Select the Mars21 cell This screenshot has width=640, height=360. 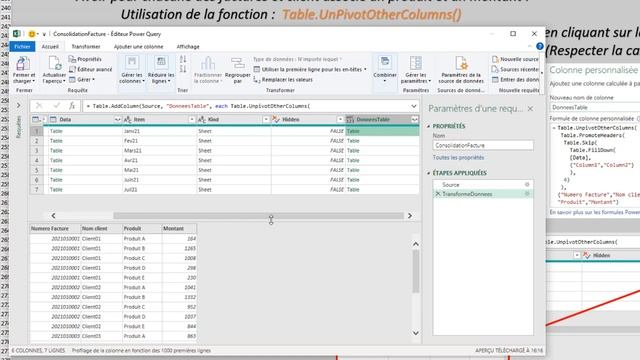click(x=159, y=151)
